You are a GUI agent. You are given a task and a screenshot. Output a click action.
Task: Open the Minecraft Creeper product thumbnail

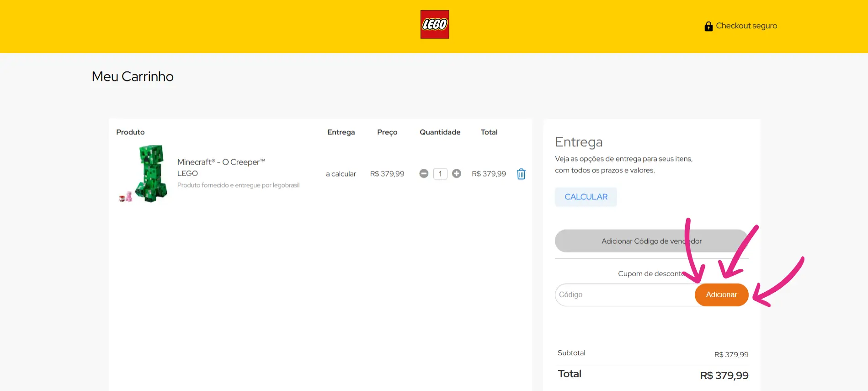pyautogui.click(x=144, y=174)
